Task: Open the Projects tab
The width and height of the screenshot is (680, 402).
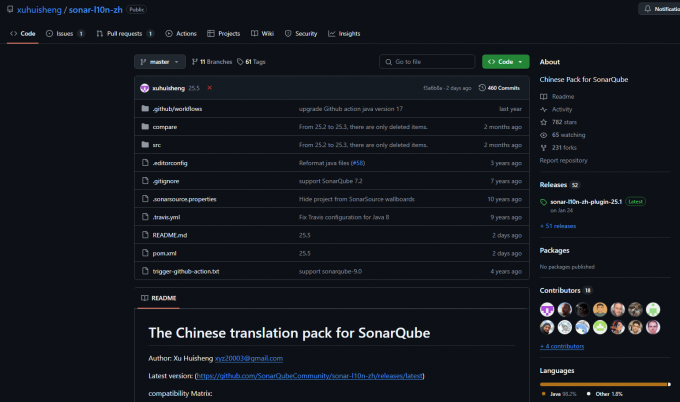Action: click(x=223, y=33)
